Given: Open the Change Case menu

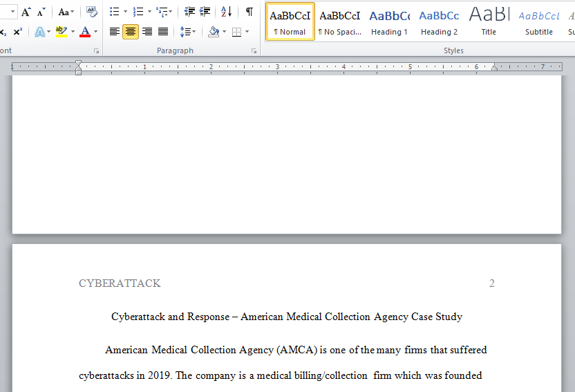Looking at the screenshot, I should point(66,12).
